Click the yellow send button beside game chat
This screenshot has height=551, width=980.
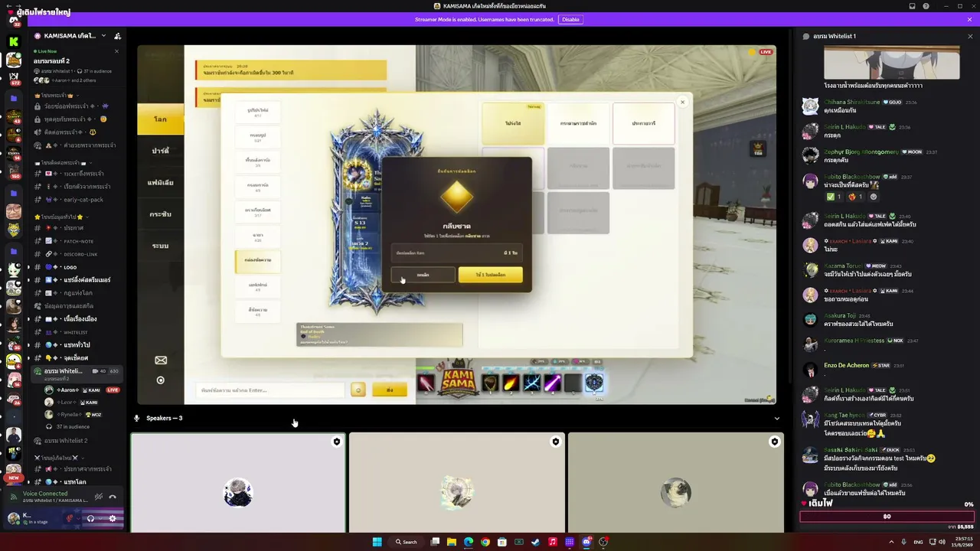point(390,390)
